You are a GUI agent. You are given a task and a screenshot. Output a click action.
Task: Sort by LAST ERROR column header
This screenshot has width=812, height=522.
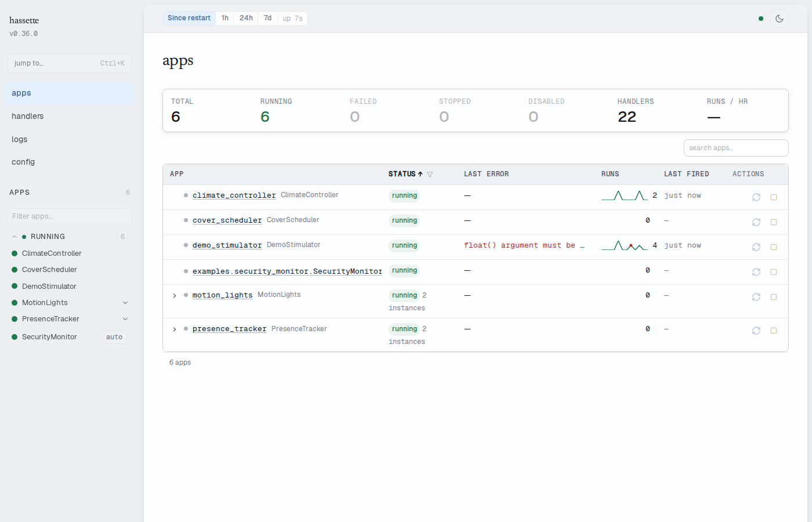(486, 174)
